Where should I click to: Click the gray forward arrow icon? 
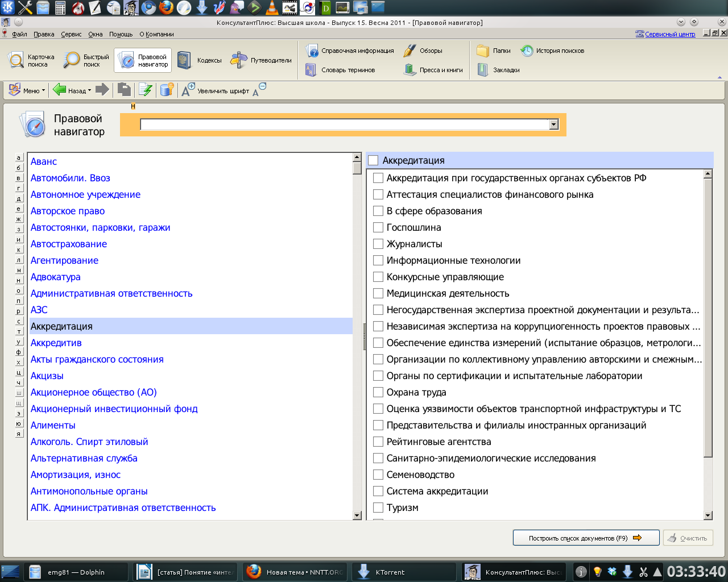(102, 90)
